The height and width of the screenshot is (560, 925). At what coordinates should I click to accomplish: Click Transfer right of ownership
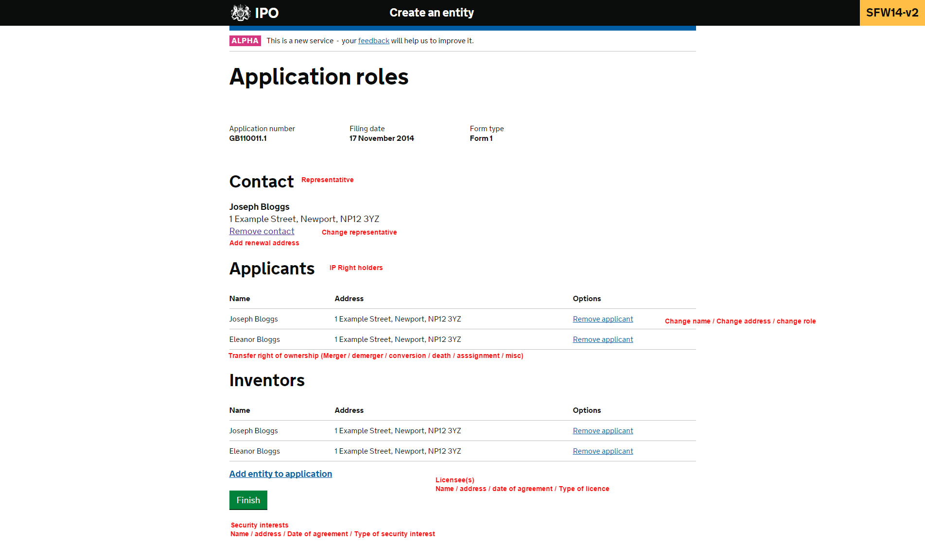(x=376, y=356)
